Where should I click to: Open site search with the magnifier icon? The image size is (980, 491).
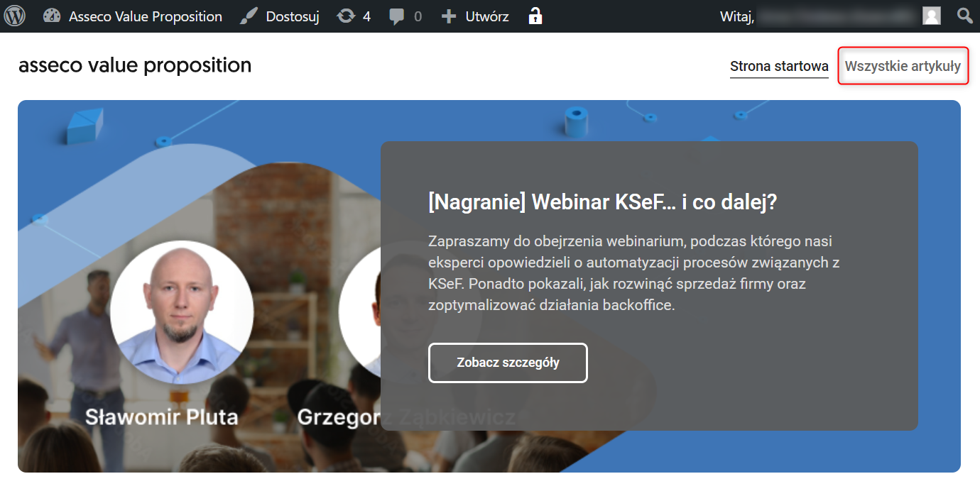(964, 15)
